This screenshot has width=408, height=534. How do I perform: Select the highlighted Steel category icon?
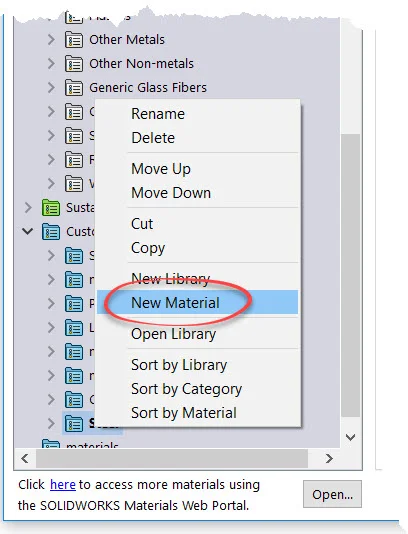(x=74, y=423)
